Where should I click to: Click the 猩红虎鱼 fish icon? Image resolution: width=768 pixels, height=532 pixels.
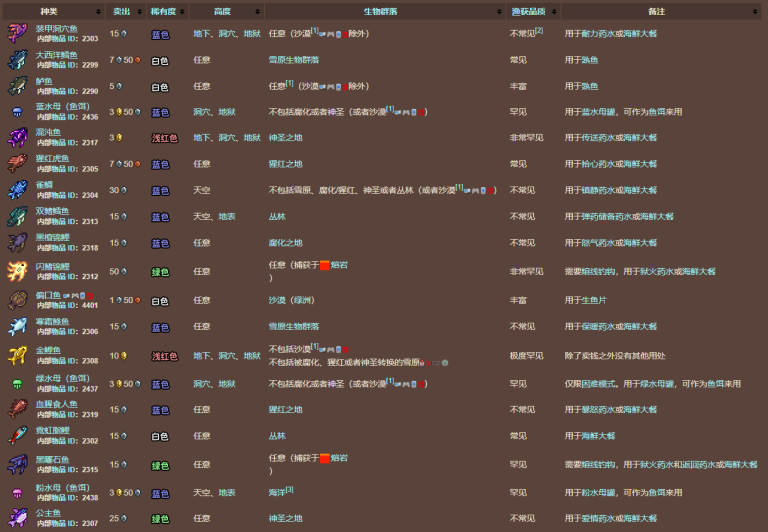coord(17,164)
